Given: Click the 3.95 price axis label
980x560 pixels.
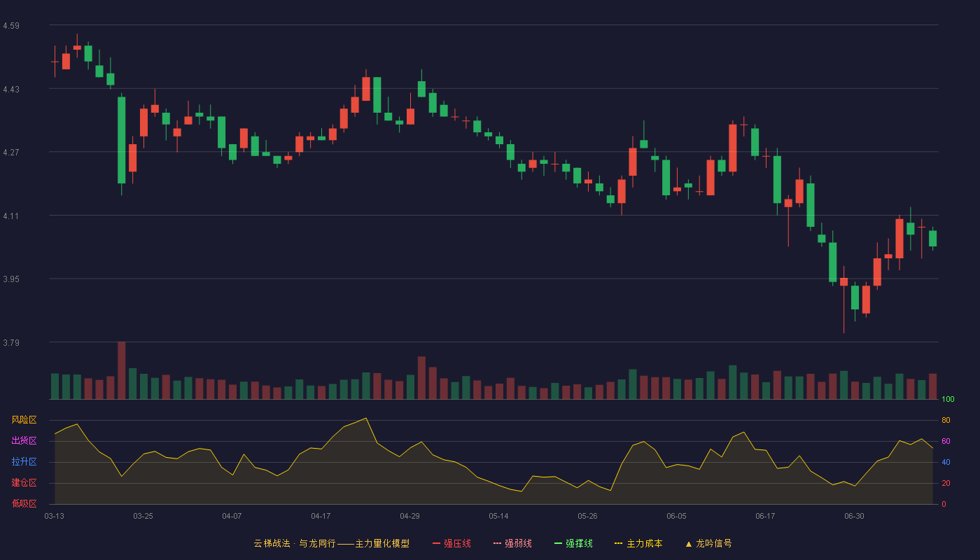Looking at the screenshot, I should pos(11,279).
